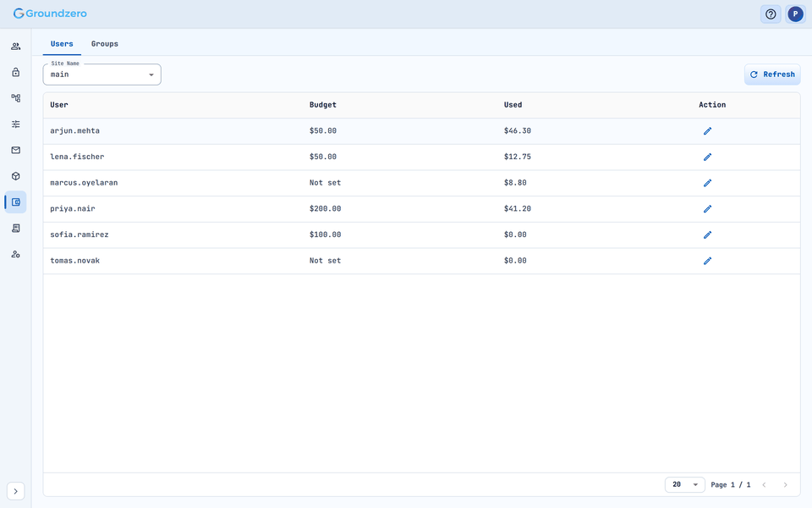Viewport: 812px width, 508px height.
Task: Open the mail envelope icon in sidebar
Action: click(x=15, y=150)
